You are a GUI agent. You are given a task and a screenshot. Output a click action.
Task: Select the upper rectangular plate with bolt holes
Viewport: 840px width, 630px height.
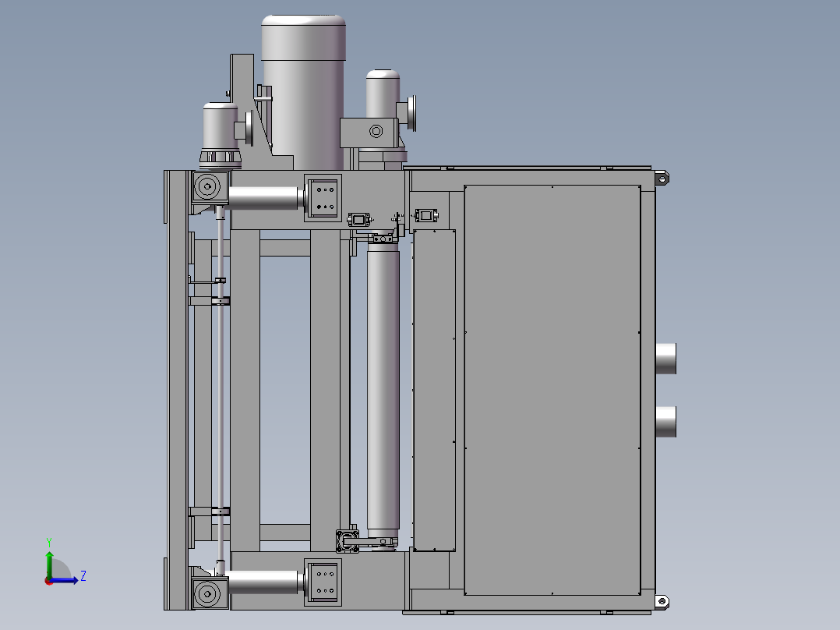[324, 196]
